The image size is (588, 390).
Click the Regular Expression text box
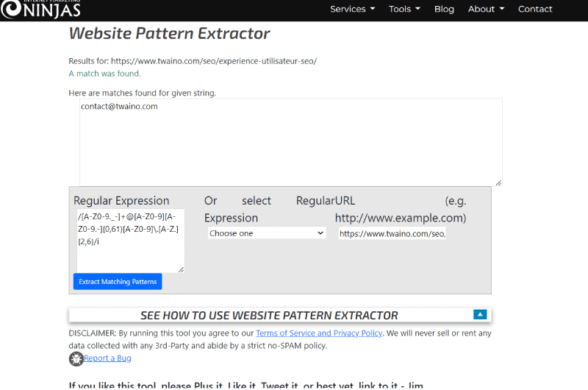131,241
